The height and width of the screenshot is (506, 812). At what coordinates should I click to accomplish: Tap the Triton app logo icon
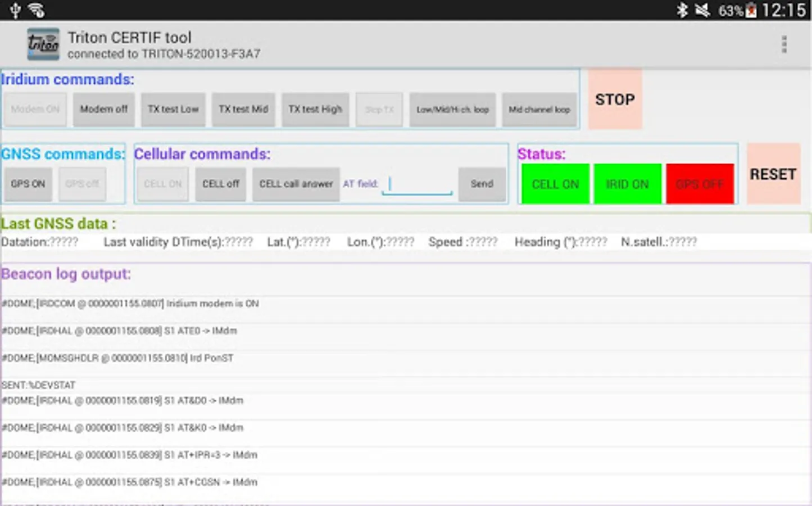point(43,44)
